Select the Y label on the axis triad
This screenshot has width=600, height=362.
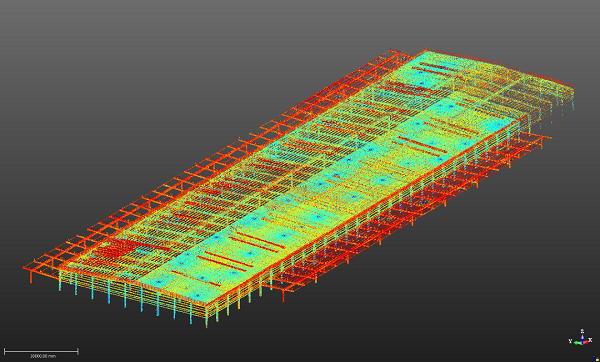pyautogui.click(x=571, y=341)
